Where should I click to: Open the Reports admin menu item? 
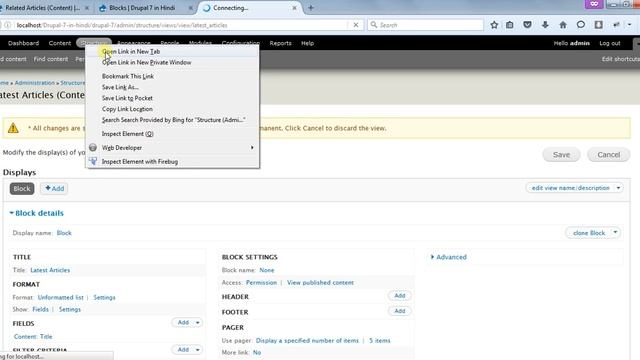(x=280, y=43)
